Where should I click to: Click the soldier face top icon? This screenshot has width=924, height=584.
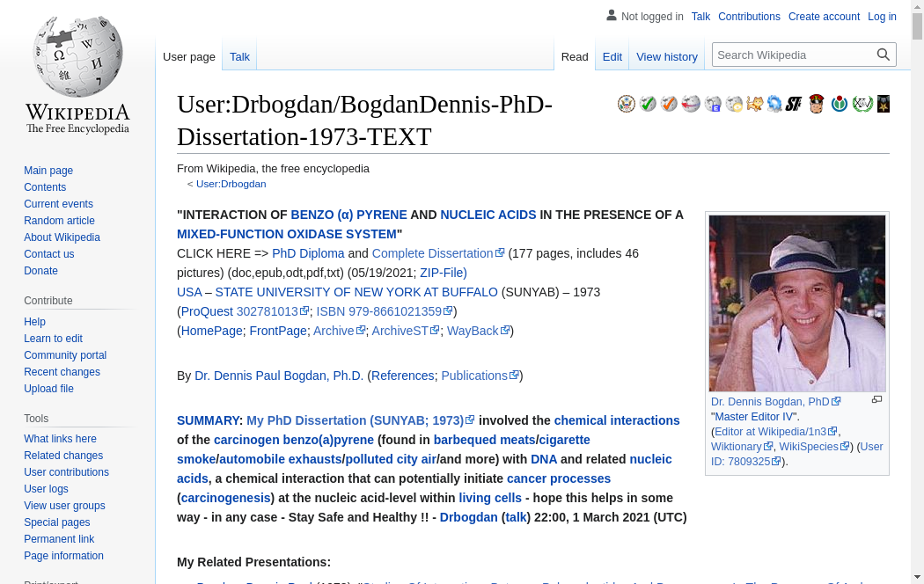817,104
